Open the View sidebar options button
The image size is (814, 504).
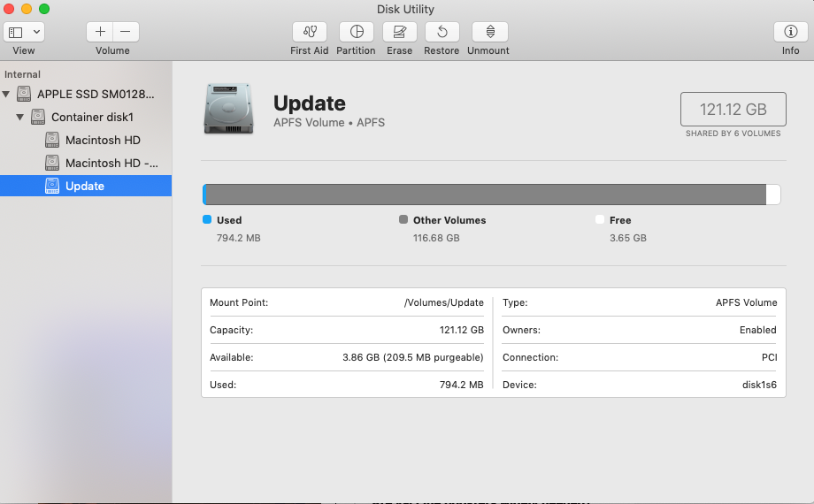(16, 32)
